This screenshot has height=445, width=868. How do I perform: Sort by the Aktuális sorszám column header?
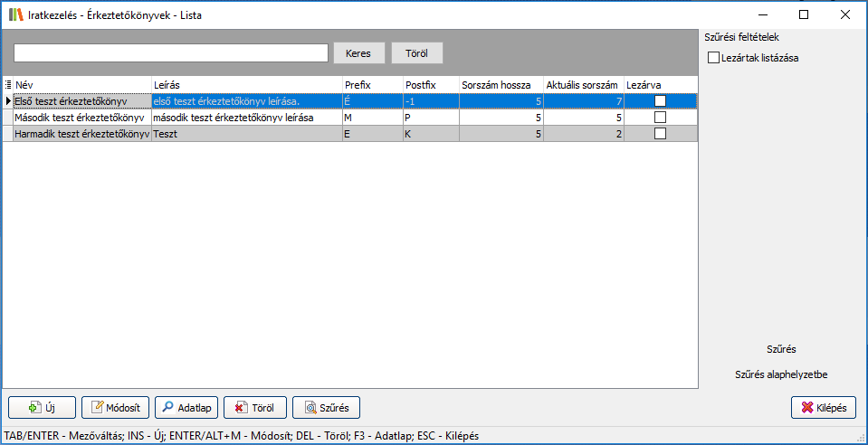click(582, 84)
